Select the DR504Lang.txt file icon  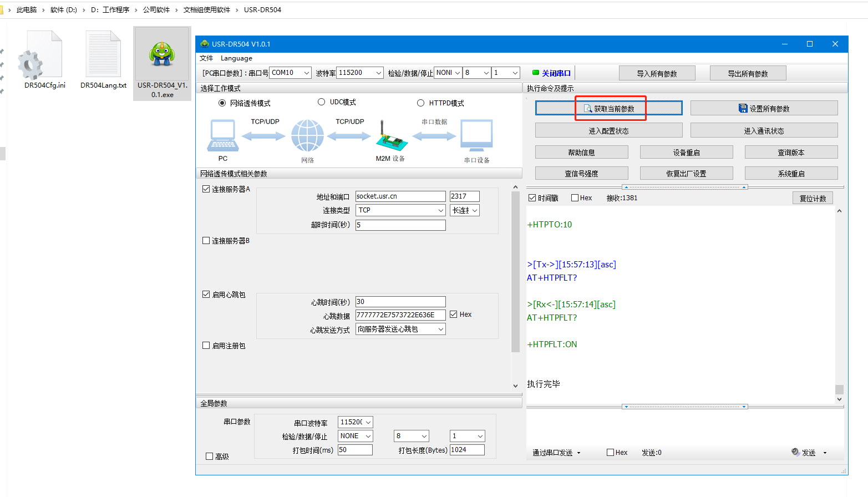(x=103, y=55)
